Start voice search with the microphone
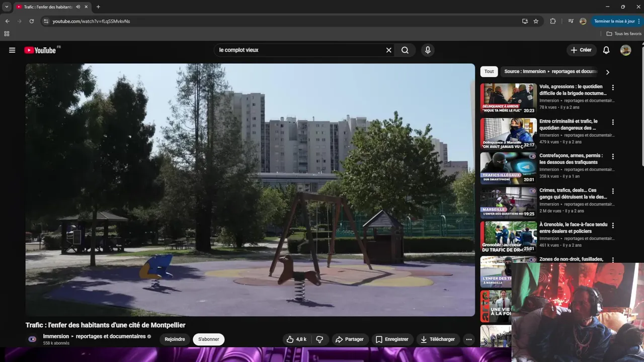The image size is (644, 362). click(428, 50)
